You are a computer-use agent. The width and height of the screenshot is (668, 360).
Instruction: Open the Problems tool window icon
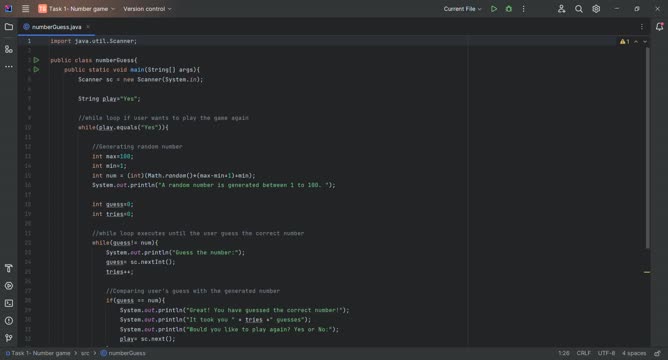(x=9, y=321)
